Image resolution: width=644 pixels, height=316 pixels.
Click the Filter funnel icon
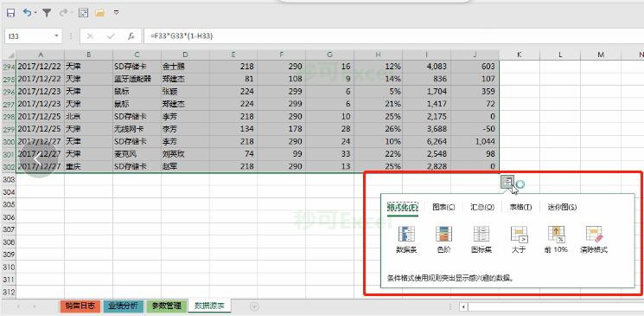[47, 13]
